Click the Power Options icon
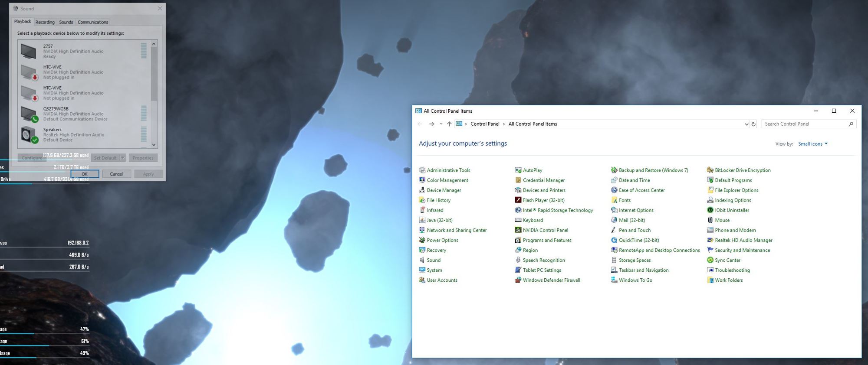The height and width of the screenshot is (365, 868). click(x=422, y=240)
